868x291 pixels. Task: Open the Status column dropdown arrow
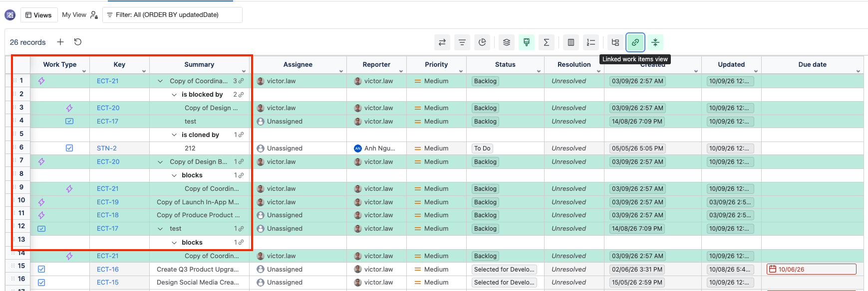(539, 71)
